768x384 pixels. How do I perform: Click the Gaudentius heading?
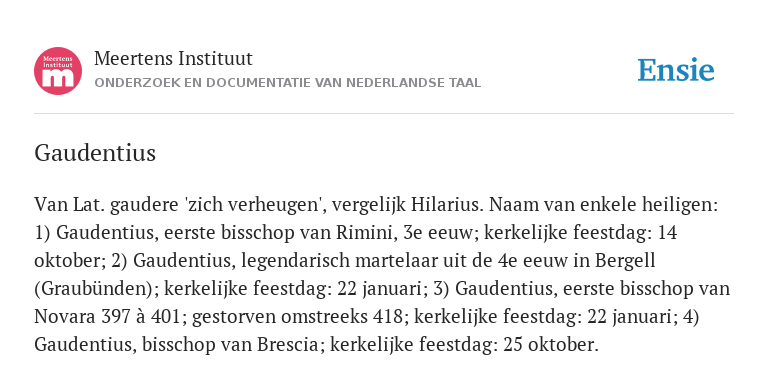pyautogui.click(x=95, y=153)
